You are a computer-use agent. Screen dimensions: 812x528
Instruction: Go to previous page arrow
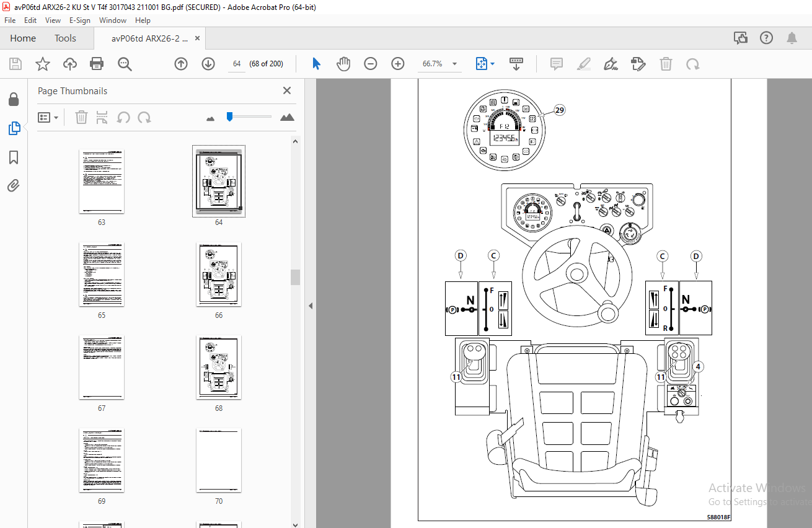181,64
